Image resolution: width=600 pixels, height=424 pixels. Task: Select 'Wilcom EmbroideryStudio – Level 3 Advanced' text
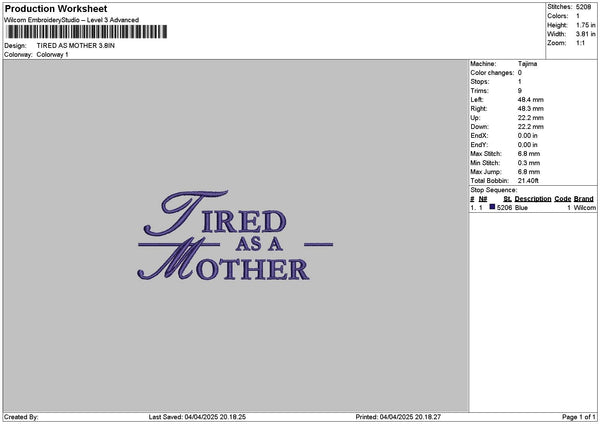(x=71, y=20)
